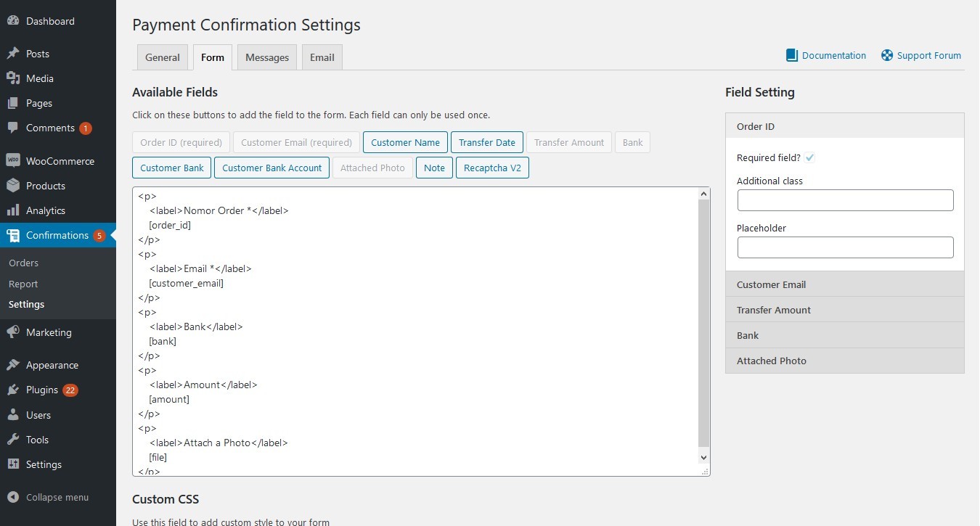Click the Additional class input field
The image size is (980, 526).
tap(845, 200)
